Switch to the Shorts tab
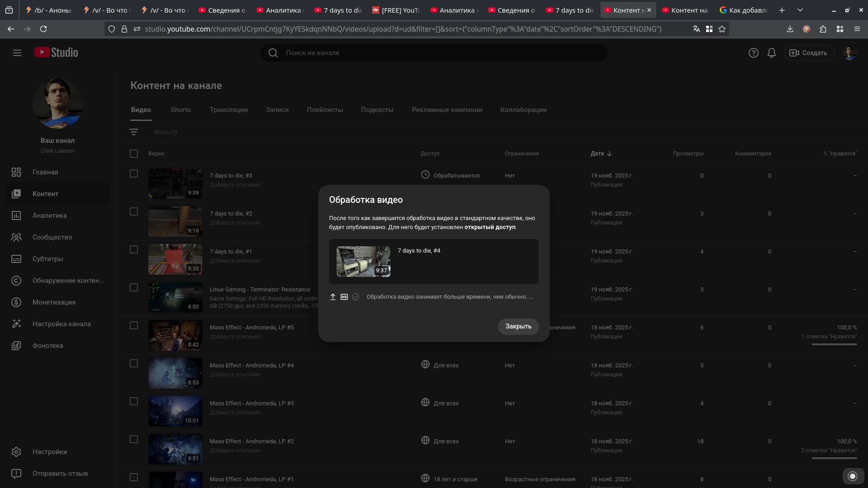This screenshot has height=488, width=868. (180, 110)
